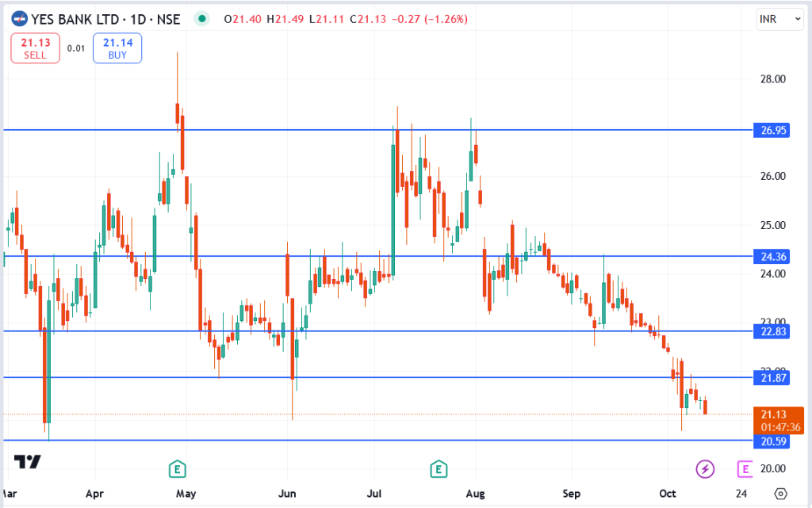This screenshot has height=508, width=812.
Task: Click Sep on the time axis
Action: pyautogui.click(x=571, y=494)
